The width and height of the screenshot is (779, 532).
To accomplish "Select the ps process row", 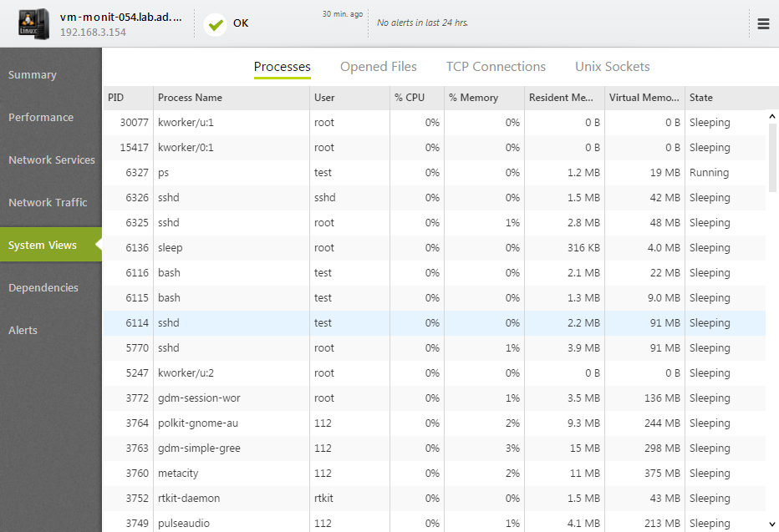I will click(434, 173).
